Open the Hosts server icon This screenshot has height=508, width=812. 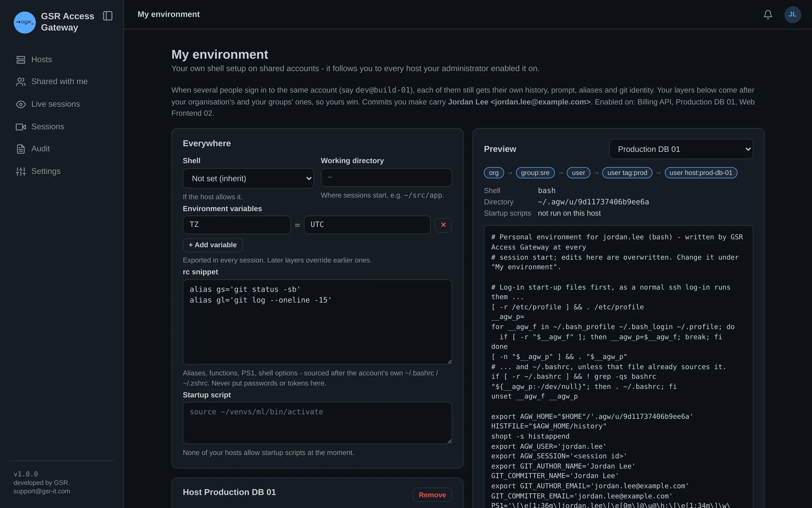[21, 60]
